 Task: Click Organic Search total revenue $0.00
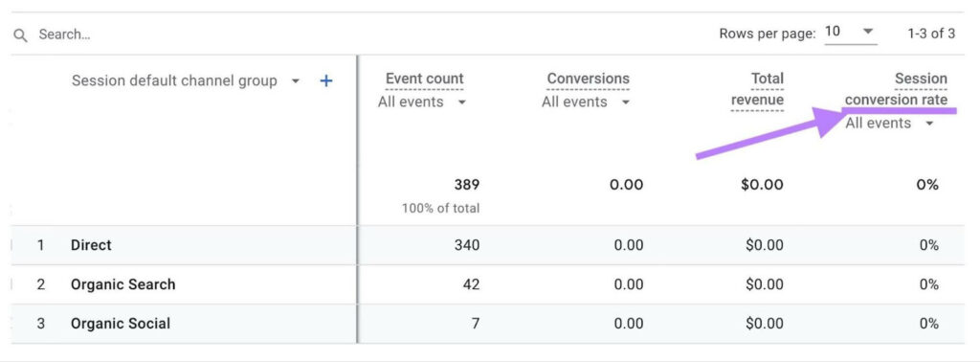[765, 284]
